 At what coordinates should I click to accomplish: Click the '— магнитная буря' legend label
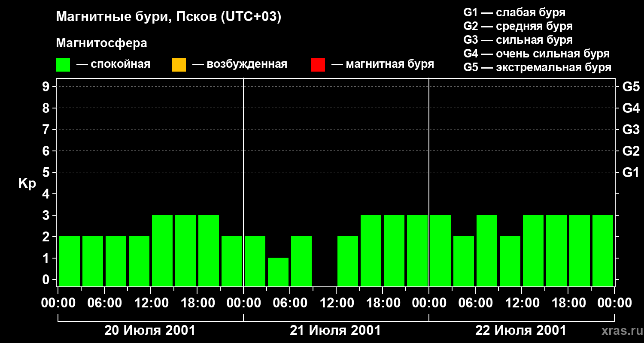point(383,64)
